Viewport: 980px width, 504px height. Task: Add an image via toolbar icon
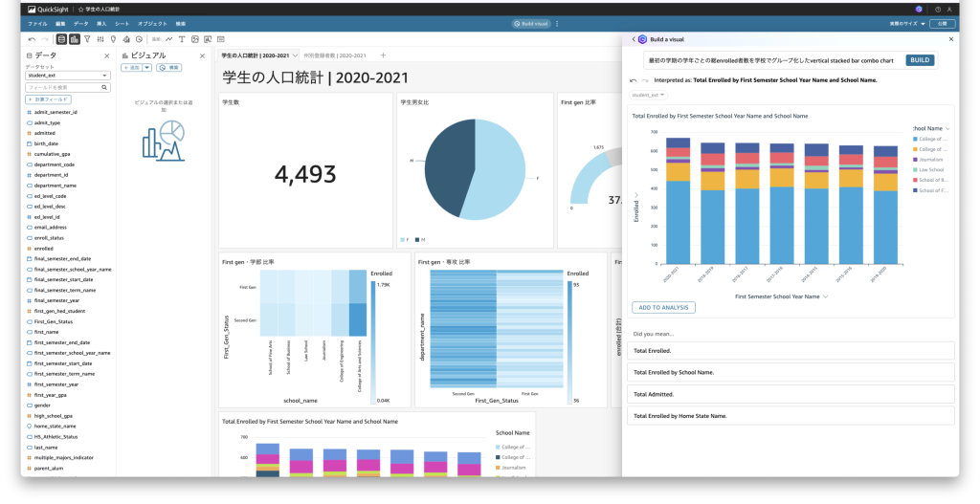tap(195, 39)
